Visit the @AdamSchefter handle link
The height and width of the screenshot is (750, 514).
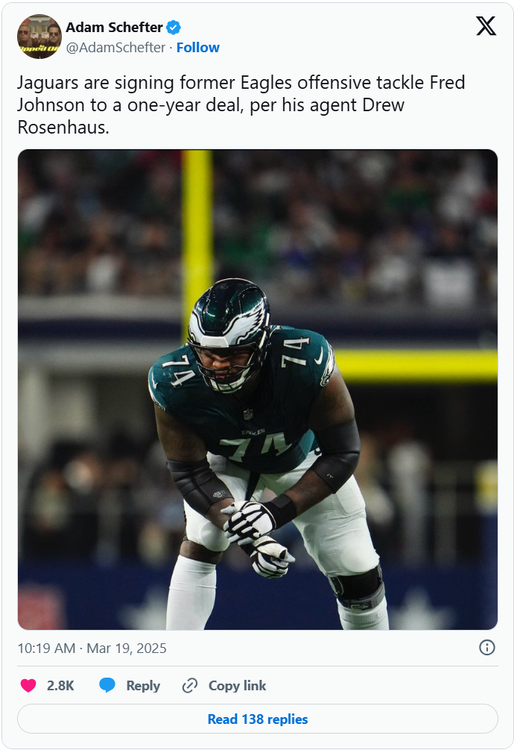(115, 47)
